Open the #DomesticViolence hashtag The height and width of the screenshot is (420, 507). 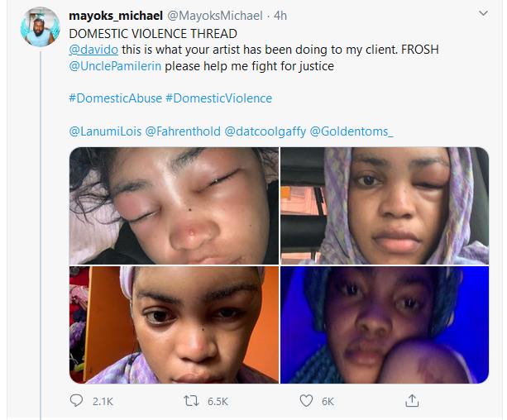(219, 98)
